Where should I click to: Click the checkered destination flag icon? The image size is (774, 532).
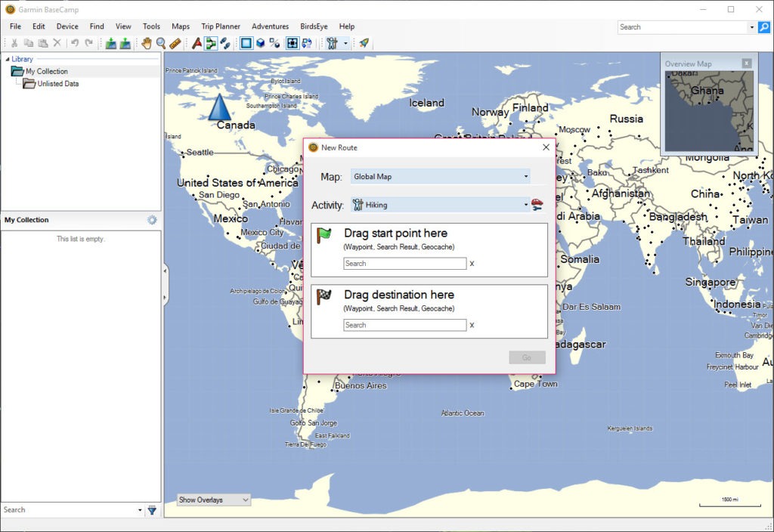324,296
